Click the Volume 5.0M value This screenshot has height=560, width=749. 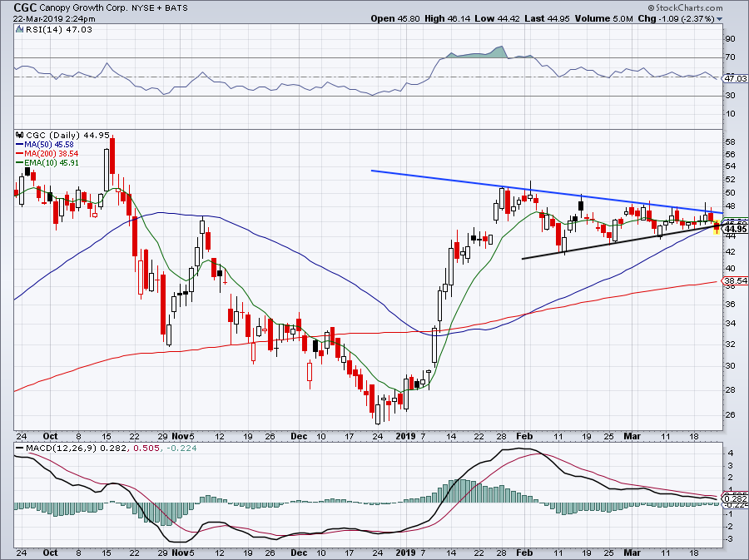click(x=604, y=18)
